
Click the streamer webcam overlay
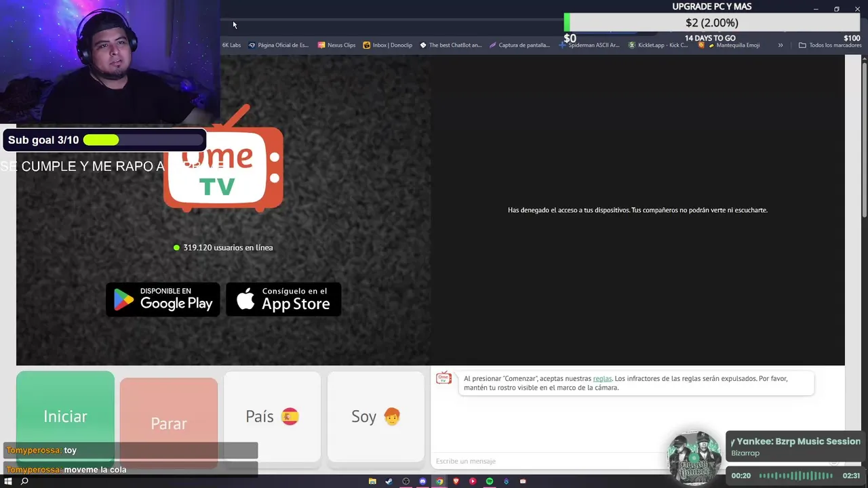tap(110, 62)
